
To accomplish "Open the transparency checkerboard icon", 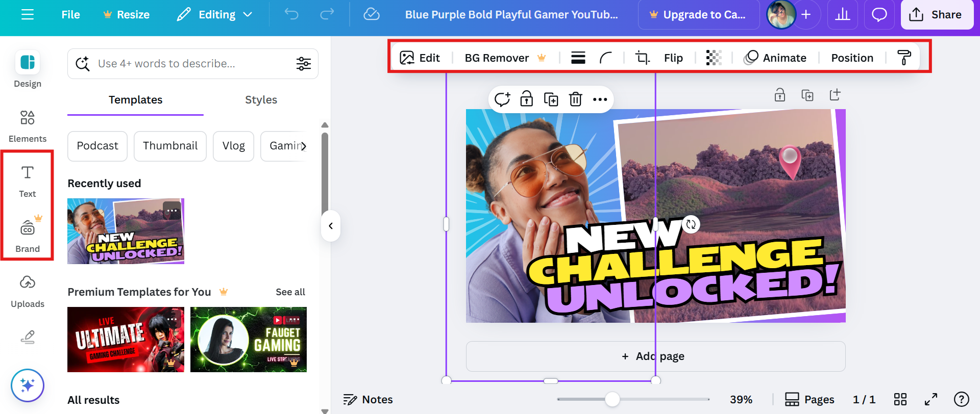I will [714, 58].
